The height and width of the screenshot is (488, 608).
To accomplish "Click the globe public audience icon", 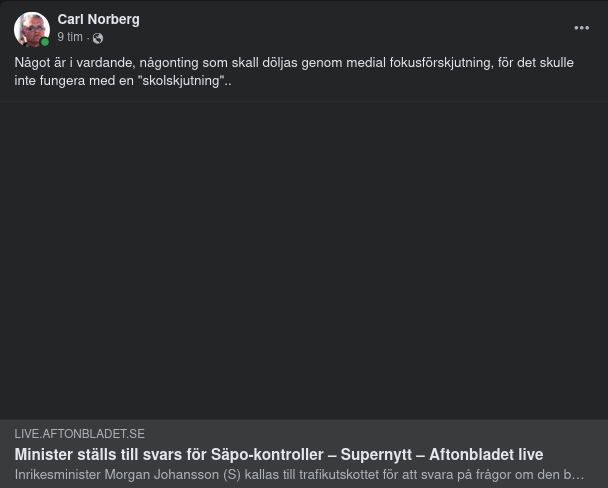I will (x=98, y=38).
